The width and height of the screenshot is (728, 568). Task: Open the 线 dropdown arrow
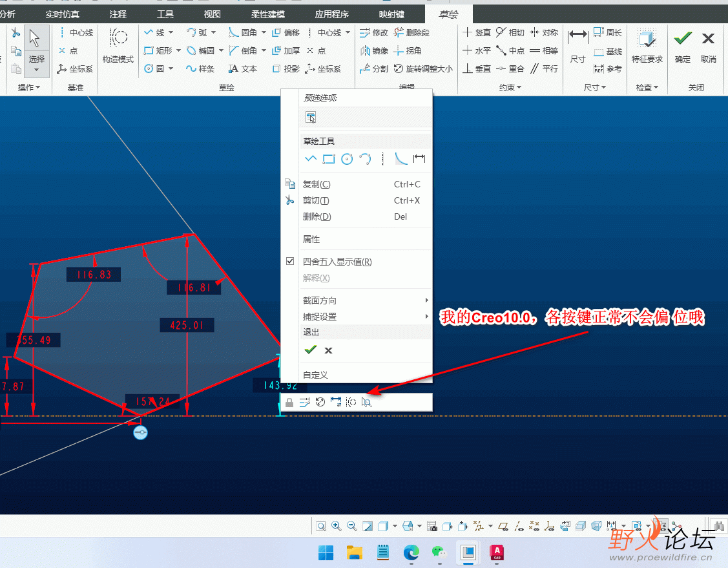coord(171,32)
